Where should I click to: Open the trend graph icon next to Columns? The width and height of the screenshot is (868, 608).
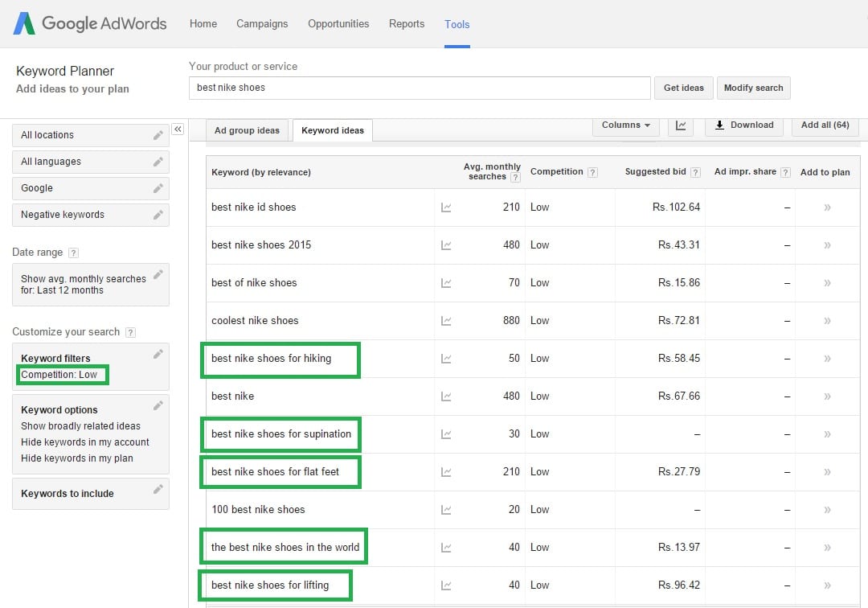[x=680, y=125]
